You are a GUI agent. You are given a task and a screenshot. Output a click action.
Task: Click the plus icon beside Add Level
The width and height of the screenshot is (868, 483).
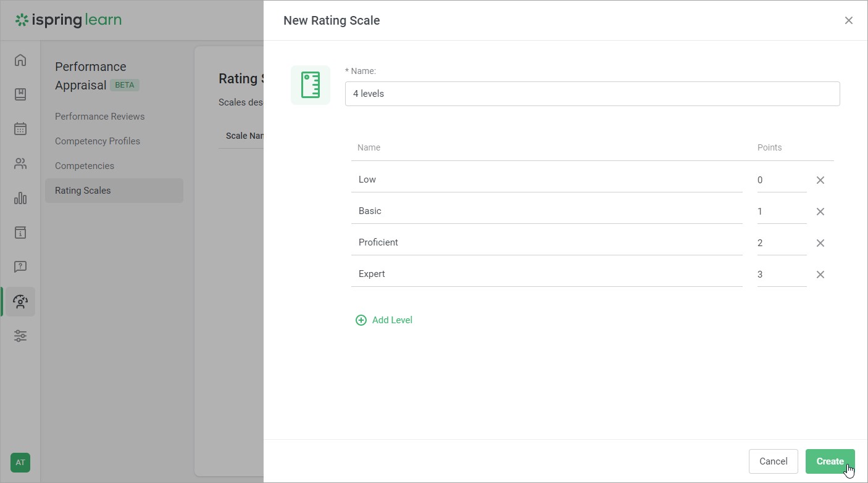pyautogui.click(x=361, y=320)
